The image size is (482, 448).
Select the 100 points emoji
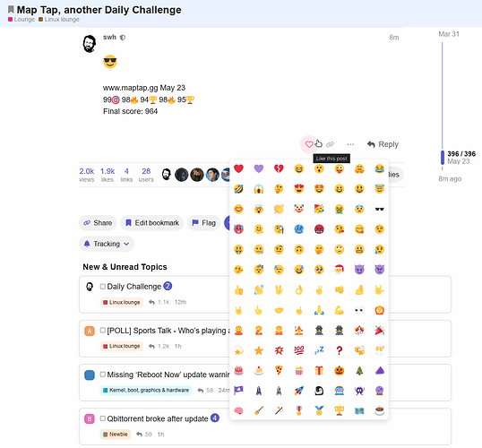pos(299,350)
